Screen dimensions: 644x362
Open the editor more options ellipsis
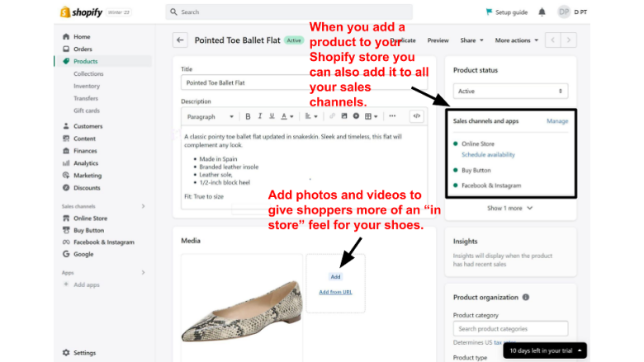[x=392, y=116]
